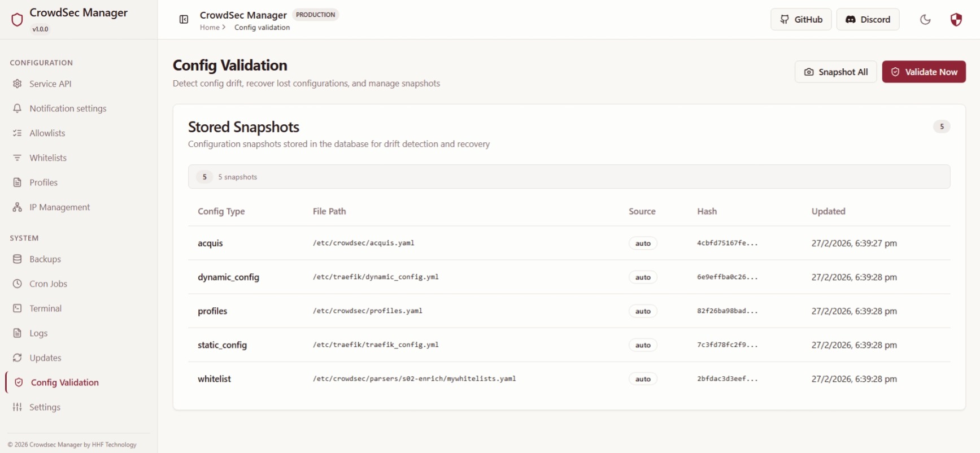Select the profiles config type cell
The width and height of the screenshot is (980, 453).
coord(212,311)
